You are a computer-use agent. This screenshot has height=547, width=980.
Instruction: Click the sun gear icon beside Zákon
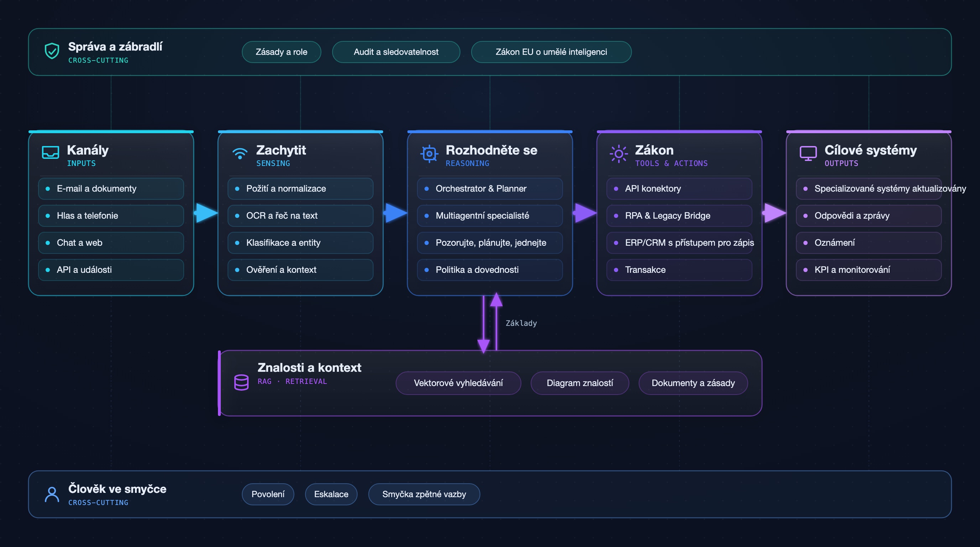point(619,154)
